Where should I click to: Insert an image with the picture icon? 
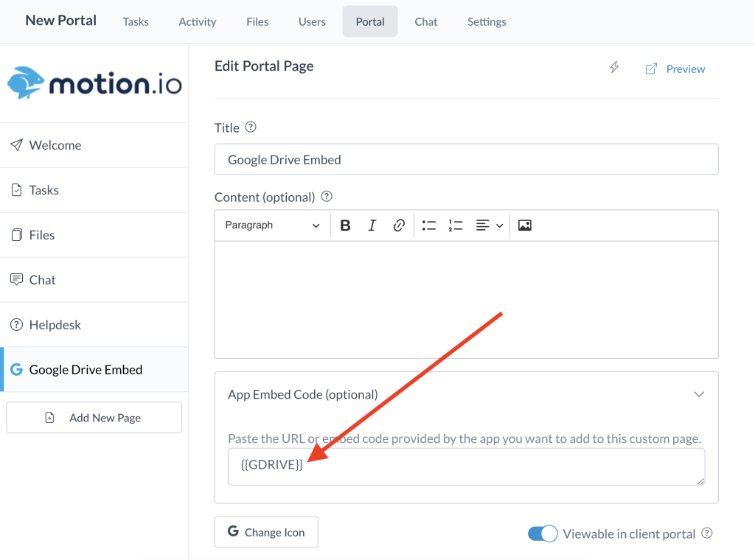click(x=525, y=225)
